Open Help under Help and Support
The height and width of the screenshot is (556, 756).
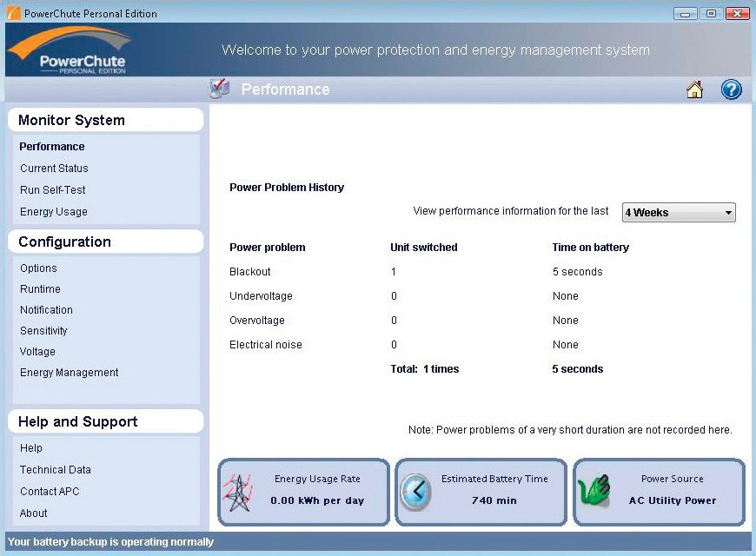(x=31, y=448)
